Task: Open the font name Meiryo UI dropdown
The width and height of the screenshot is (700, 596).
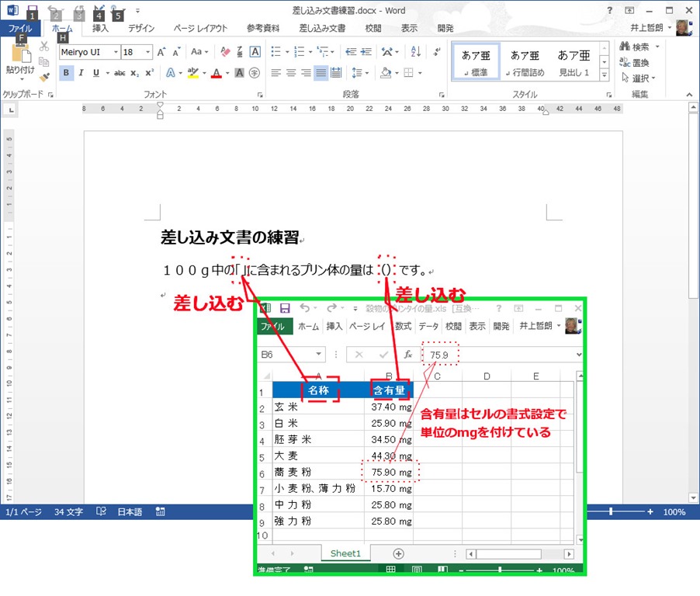Action: 116,52
